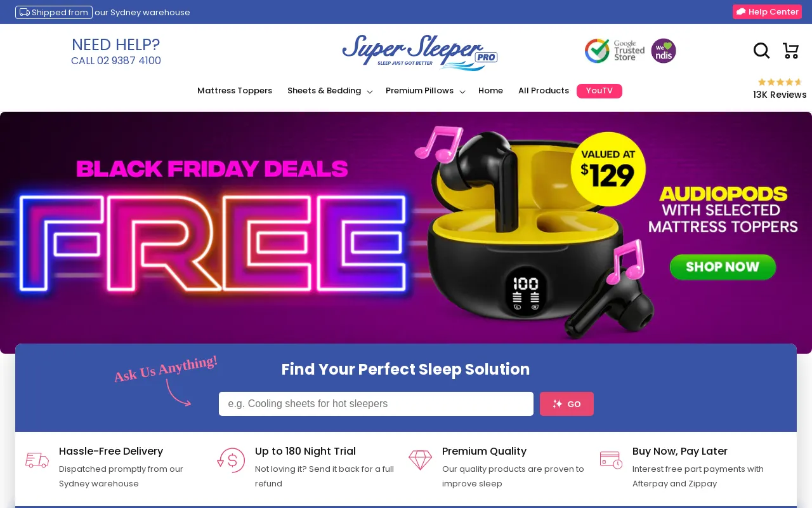Click the Google Trusted Store badge

pyautogui.click(x=615, y=51)
